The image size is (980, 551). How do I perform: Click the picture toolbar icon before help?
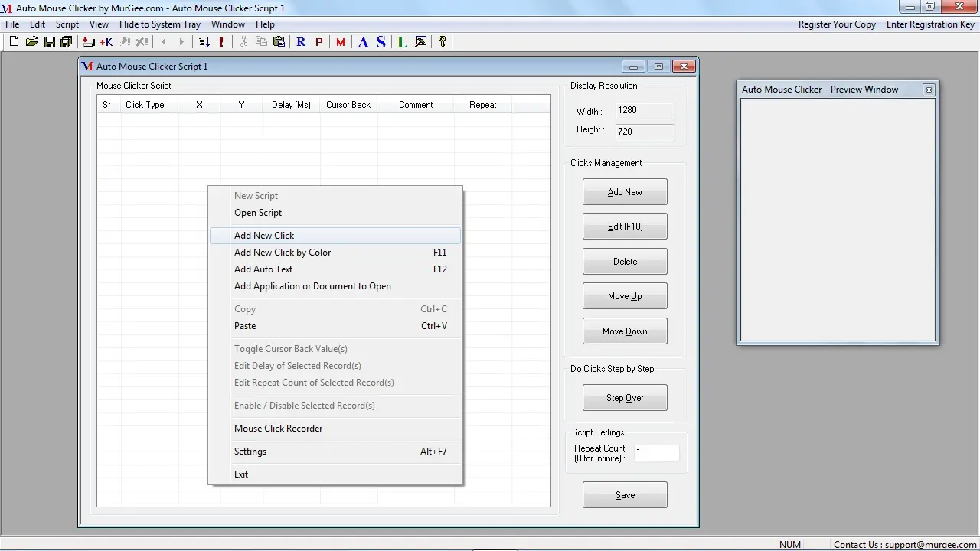(420, 42)
